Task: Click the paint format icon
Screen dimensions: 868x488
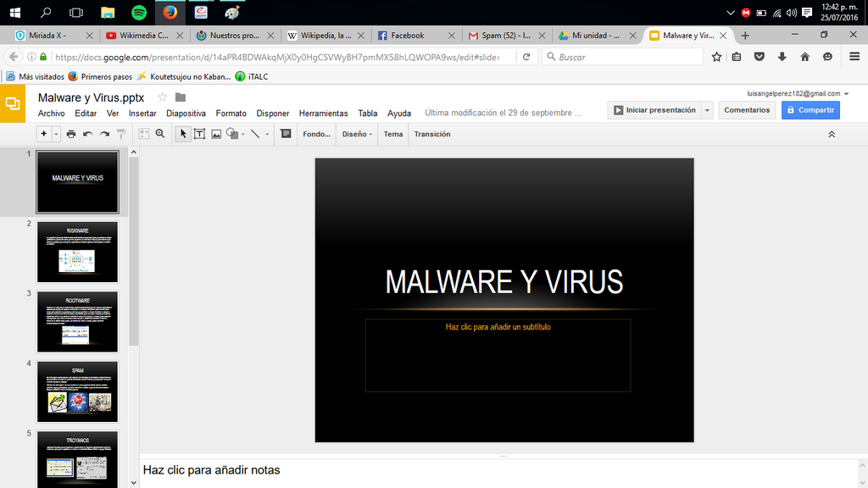Action: (121, 134)
